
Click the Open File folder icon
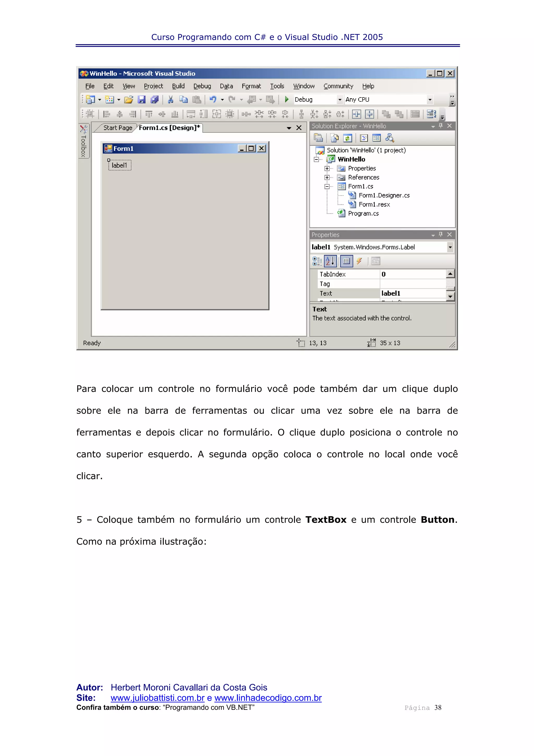click(x=129, y=99)
